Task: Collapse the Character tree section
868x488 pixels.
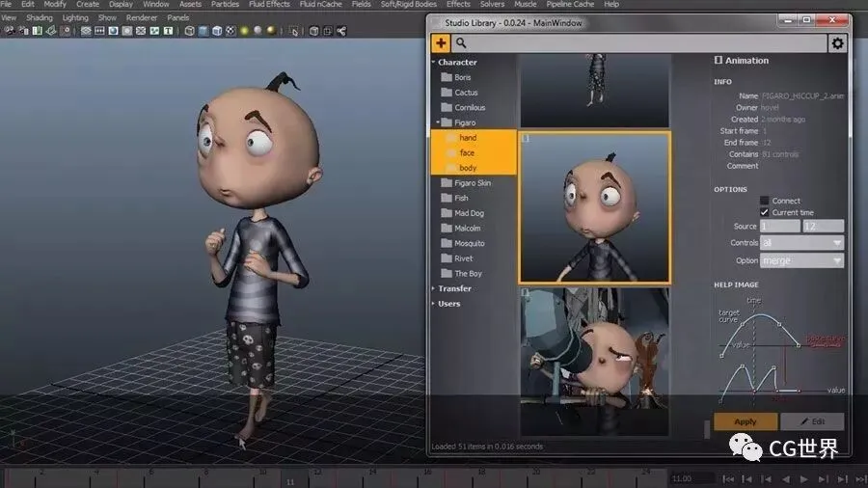Action: pos(433,62)
